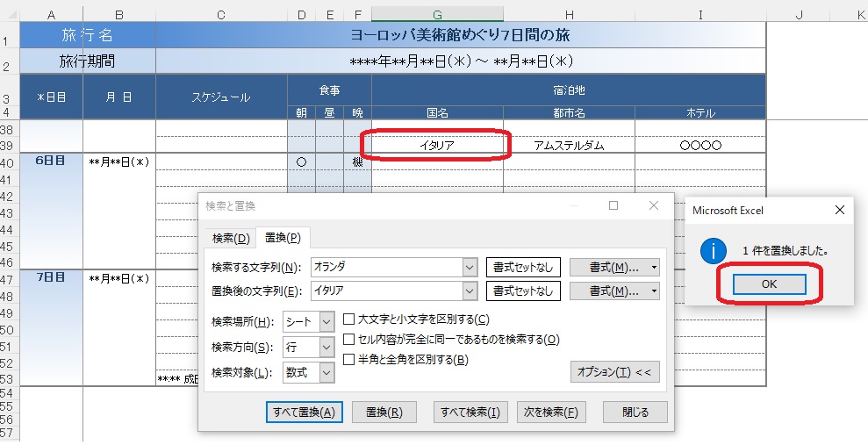Click the すべて置換(A) button
This screenshot has height=445, width=868.
point(304,412)
